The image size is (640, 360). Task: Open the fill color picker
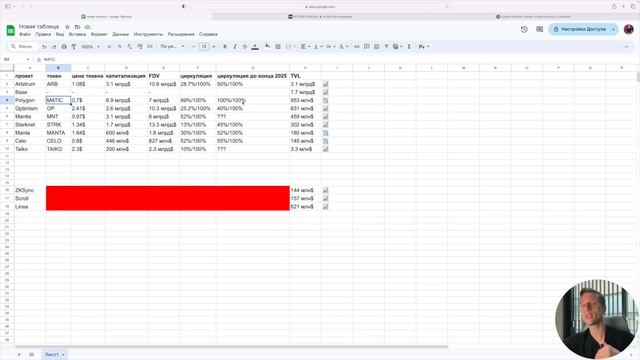click(x=267, y=47)
